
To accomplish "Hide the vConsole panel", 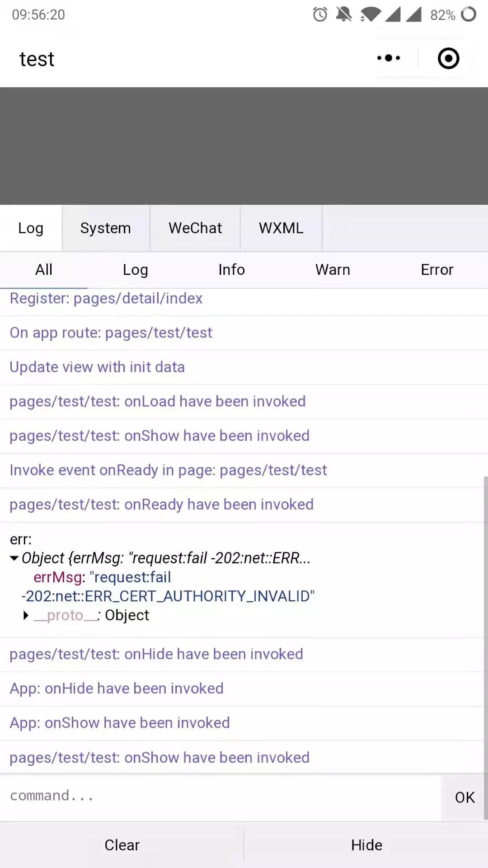I will click(366, 845).
